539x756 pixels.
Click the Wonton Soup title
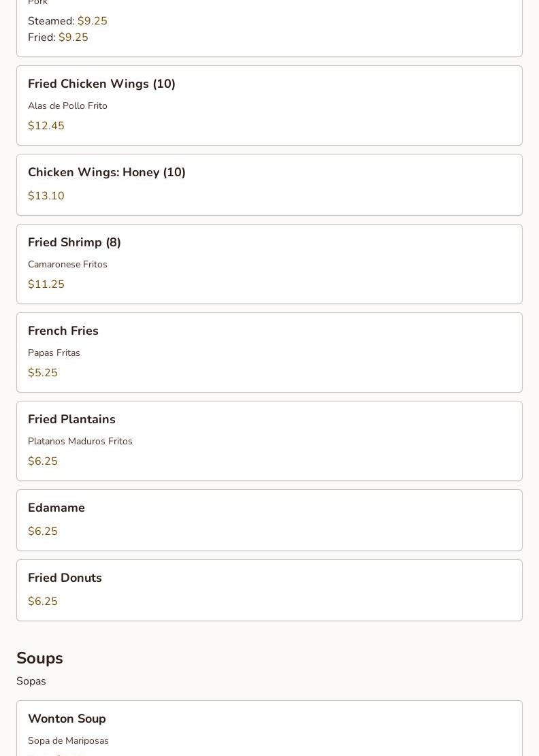pos(67,719)
